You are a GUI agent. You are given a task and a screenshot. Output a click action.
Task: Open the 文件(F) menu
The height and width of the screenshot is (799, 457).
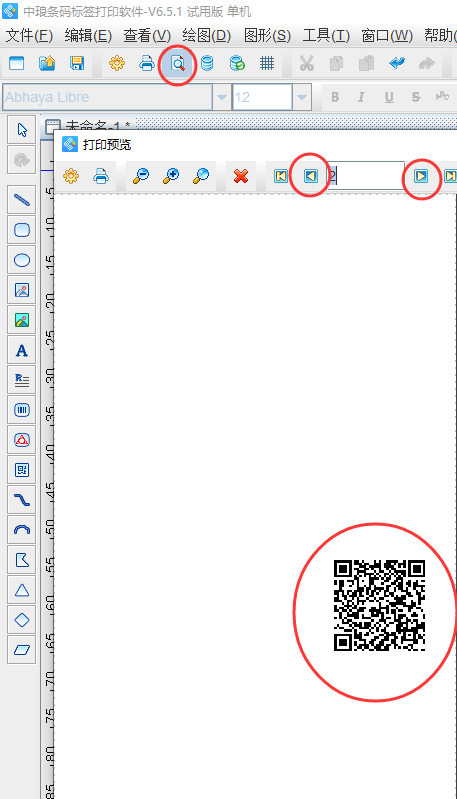click(x=29, y=36)
